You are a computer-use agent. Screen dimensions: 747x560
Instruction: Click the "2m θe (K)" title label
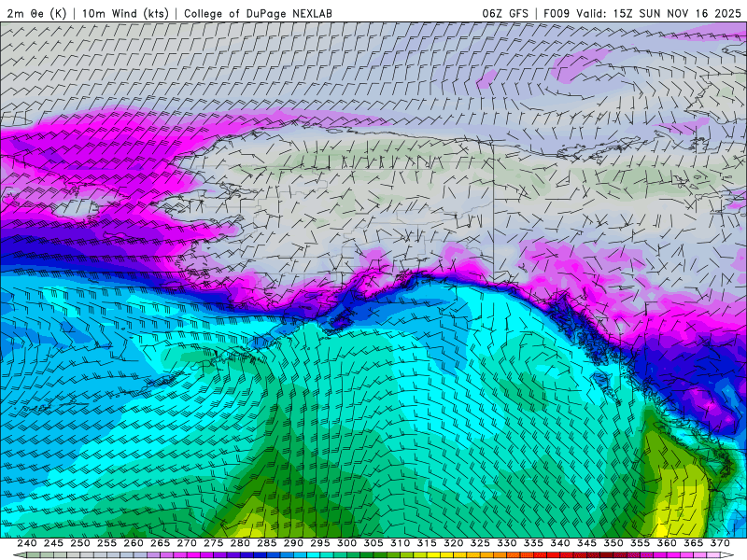point(37,13)
